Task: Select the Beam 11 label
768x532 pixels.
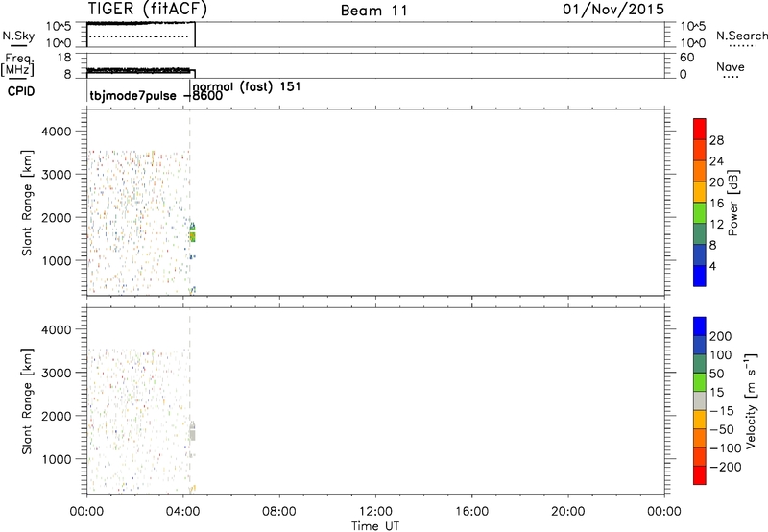Action: [x=374, y=11]
